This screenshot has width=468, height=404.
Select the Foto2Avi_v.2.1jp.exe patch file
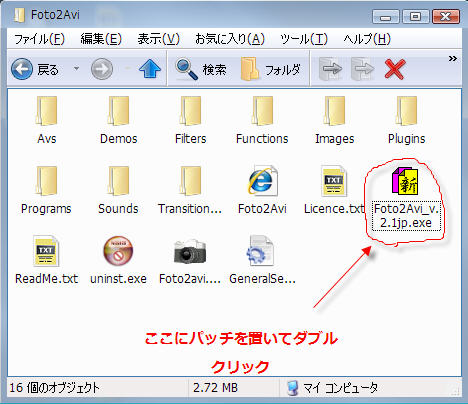[405, 198]
